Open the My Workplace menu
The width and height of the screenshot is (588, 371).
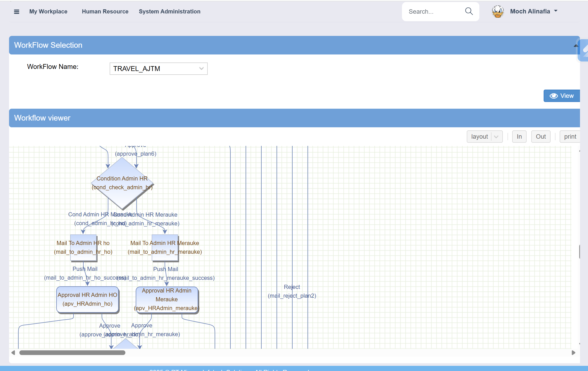click(x=48, y=12)
